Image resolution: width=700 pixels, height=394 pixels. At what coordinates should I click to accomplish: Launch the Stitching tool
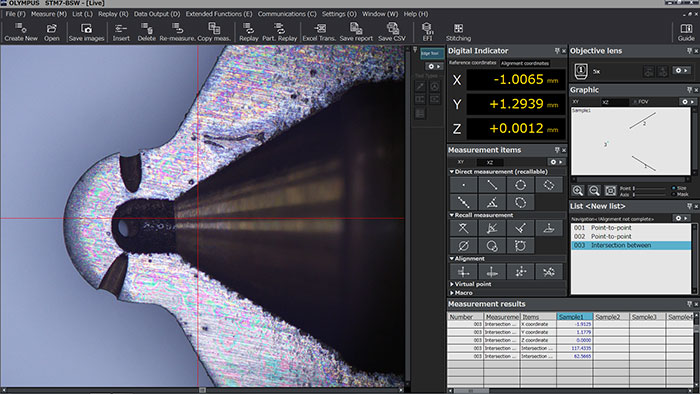pyautogui.click(x=458, y=32)
